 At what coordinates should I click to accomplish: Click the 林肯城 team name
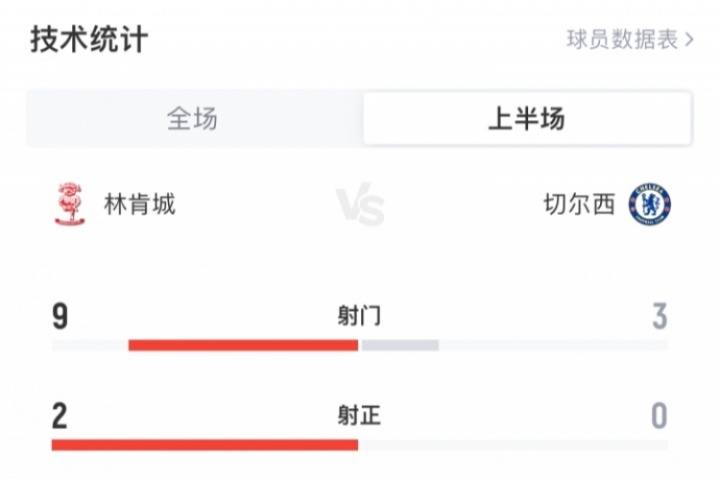[x=140, y=204]
